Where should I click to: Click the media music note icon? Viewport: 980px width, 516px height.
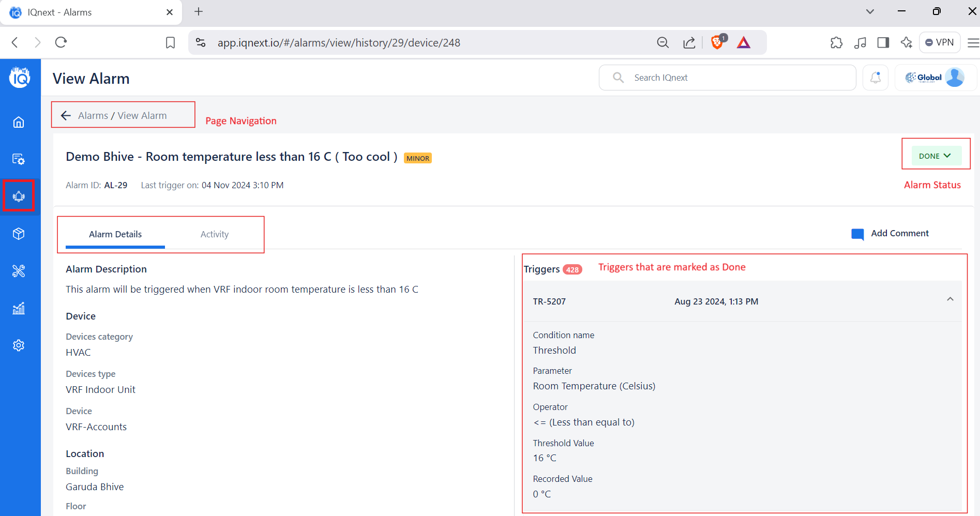pyautogui.click(x=860, y=42)
